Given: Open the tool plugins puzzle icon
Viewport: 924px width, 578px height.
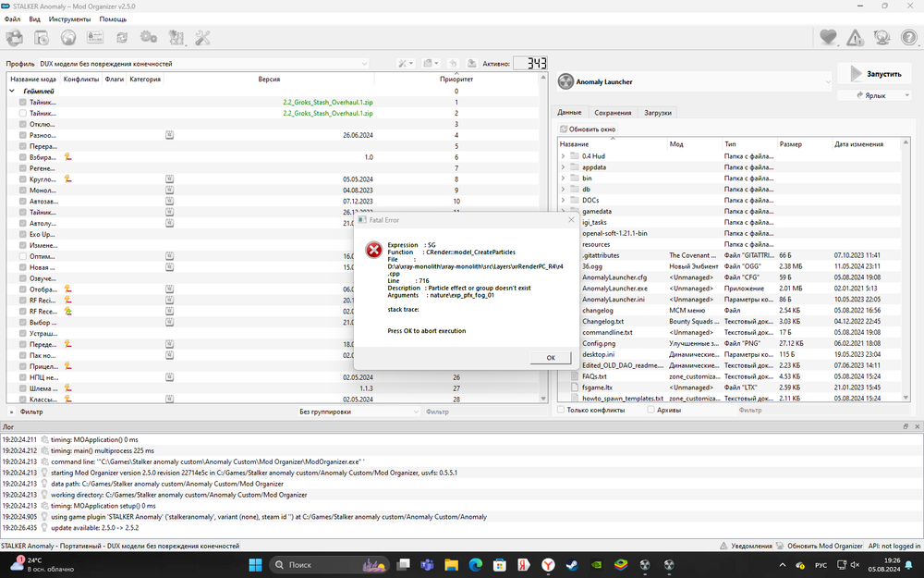Looking at the screenshot, I should (x=175, y=37).
